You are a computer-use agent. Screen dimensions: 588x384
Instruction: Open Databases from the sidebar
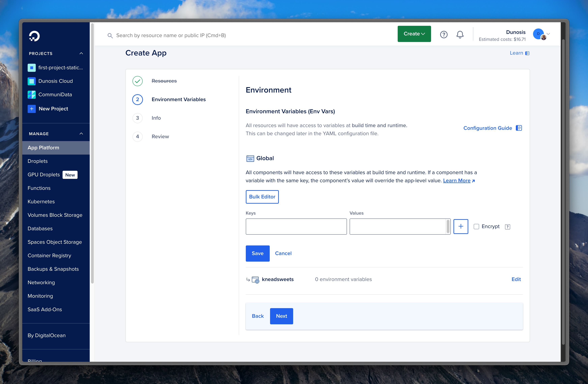[40, 228]
